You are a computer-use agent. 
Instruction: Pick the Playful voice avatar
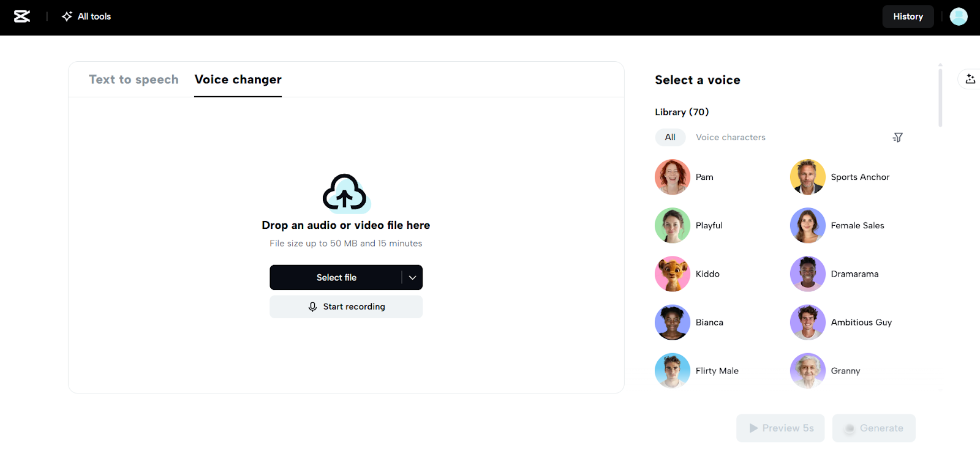point(673,225)
